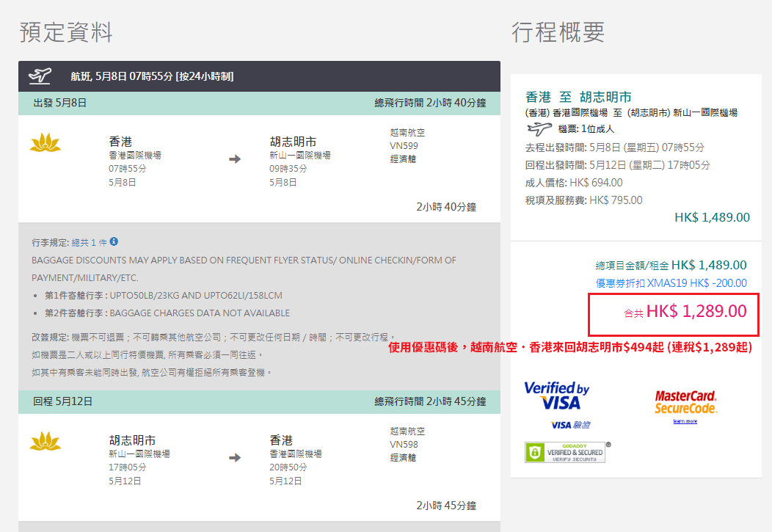The height and width of the screenshot is (532, 772).
Task: Click the 2小時 40分鐘 duration under flight VN599
Action: 447,207
